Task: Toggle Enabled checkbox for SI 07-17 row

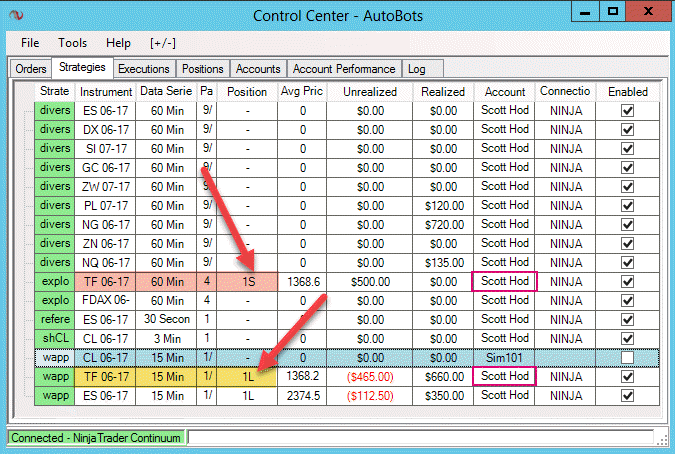Action: pos(627,149)
